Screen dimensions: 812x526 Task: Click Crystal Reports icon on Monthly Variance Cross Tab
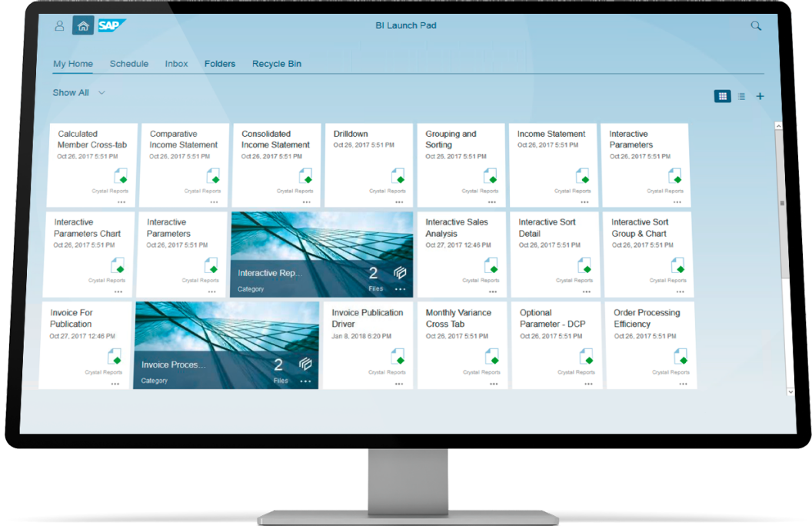[492, 357]
